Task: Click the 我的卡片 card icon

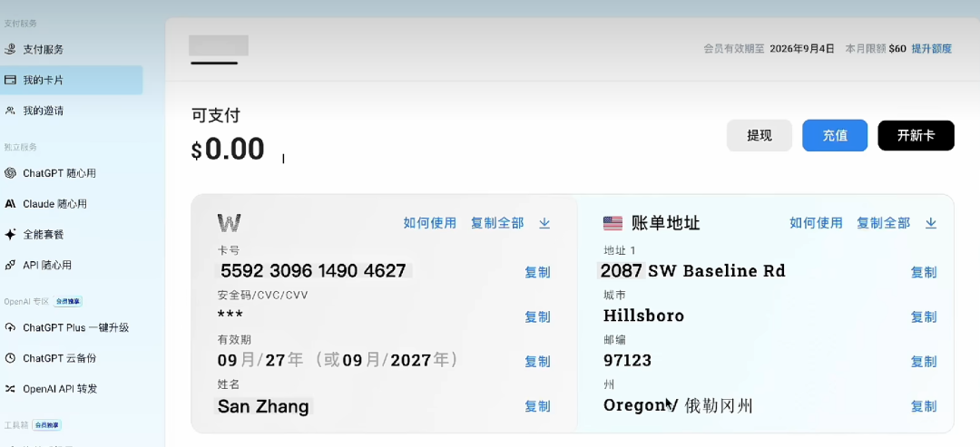Action: [10, 80]
